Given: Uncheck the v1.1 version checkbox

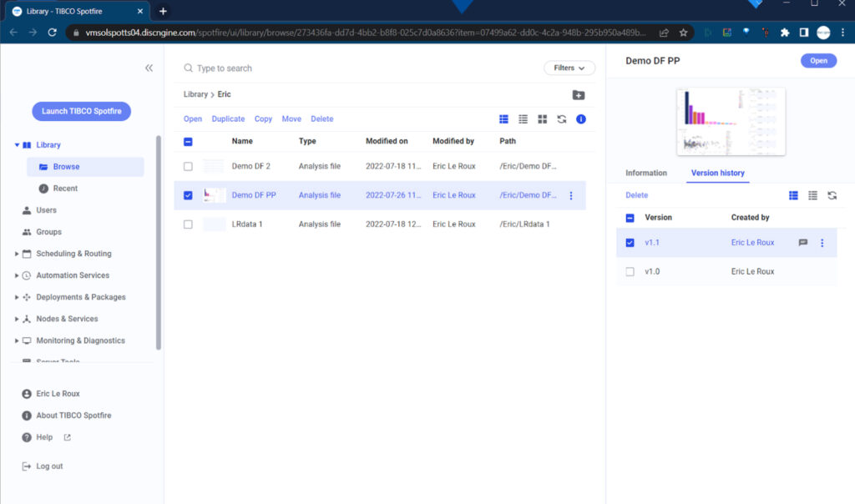Looking at the screenshot, I should [x=629, y=243].
